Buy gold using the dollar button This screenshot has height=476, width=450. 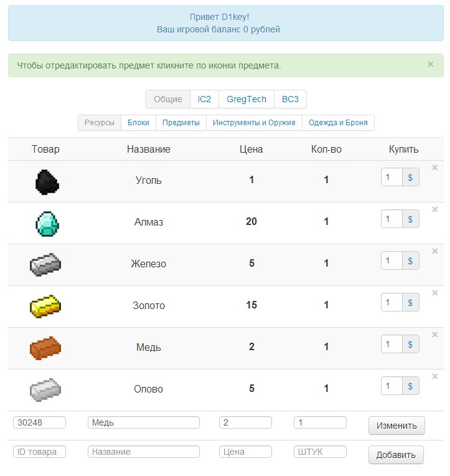click(411, 302)
